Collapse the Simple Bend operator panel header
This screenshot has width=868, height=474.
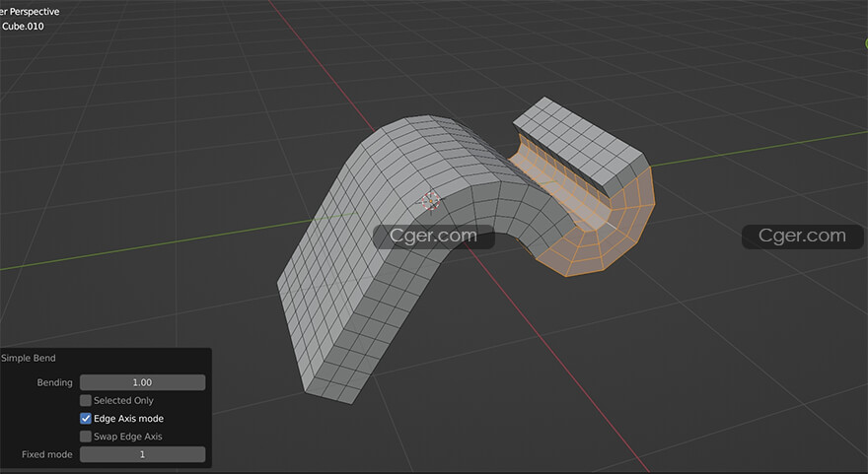click(x=29, y=359)
